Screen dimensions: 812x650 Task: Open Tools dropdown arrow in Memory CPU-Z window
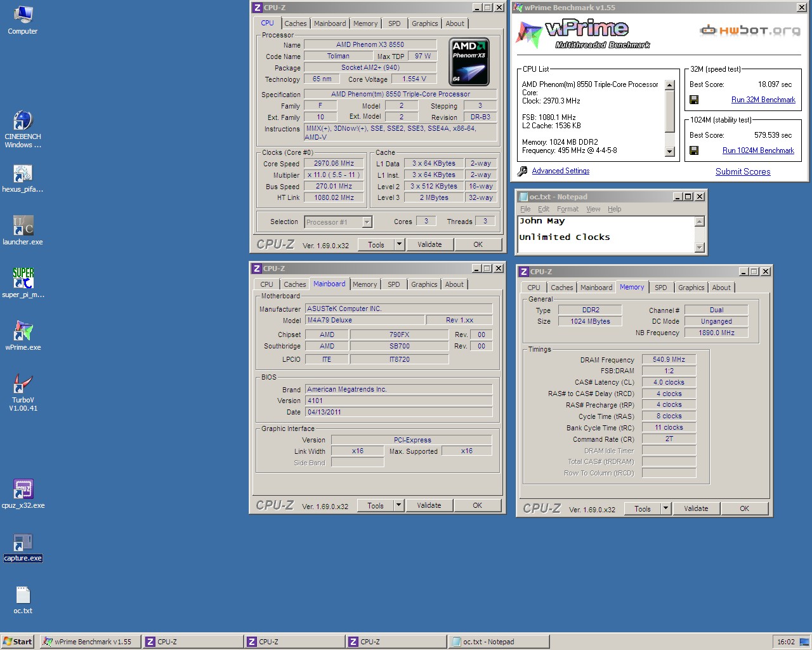pyautogui.click(x=665, y=508)
